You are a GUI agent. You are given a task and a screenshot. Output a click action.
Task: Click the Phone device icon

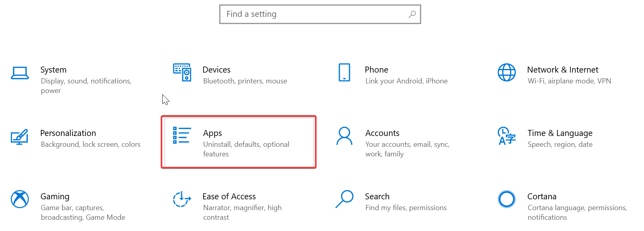344,72
